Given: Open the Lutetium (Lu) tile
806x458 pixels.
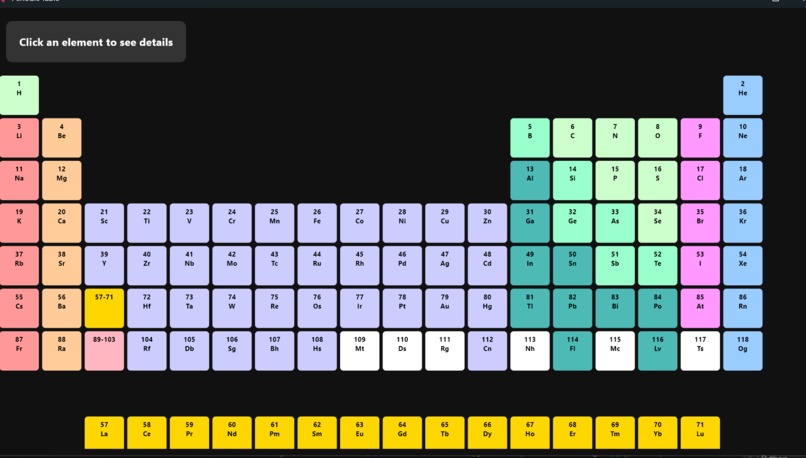Looking at the screenshot, I should 700,433.
